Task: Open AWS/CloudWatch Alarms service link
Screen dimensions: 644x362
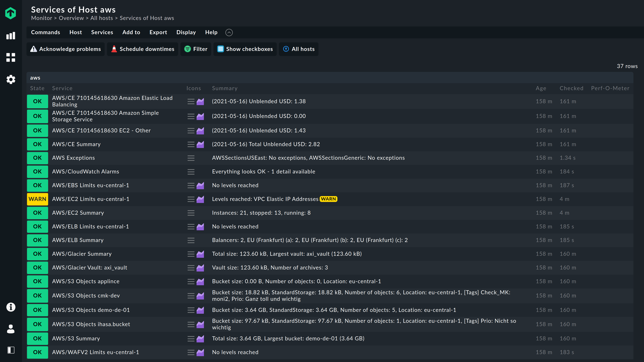Action: [86, 172]
